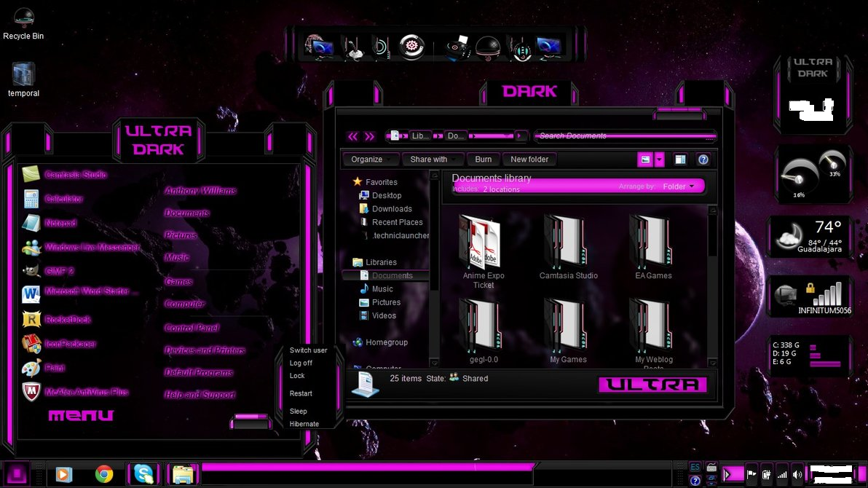
Task: Open the printer icon in top dock
Action: coord(457,47)
